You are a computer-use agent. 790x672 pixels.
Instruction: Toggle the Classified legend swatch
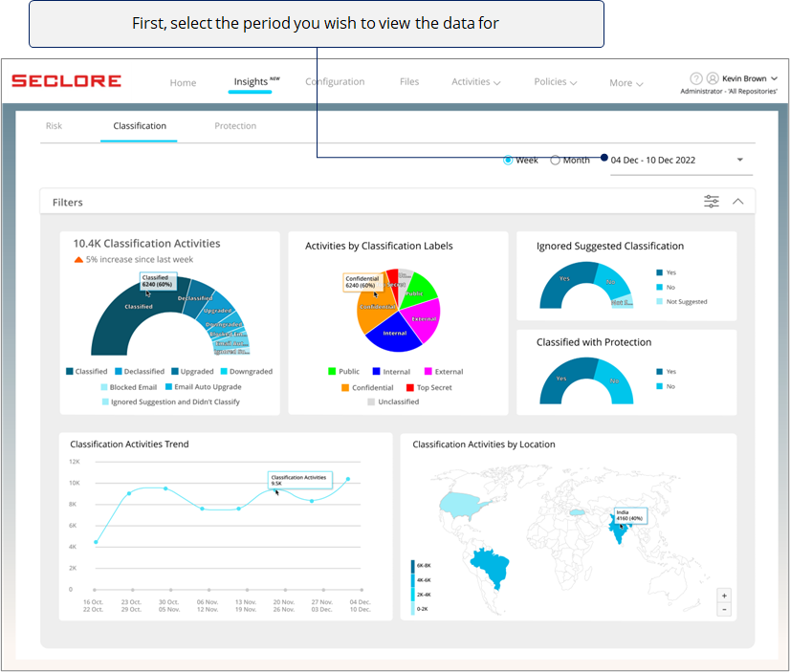(70, 372)
